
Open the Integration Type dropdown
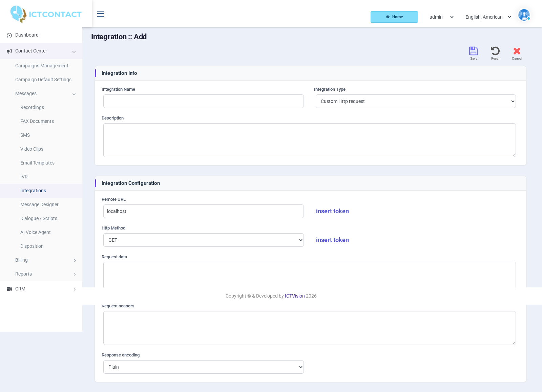click(x=416, y=101)
